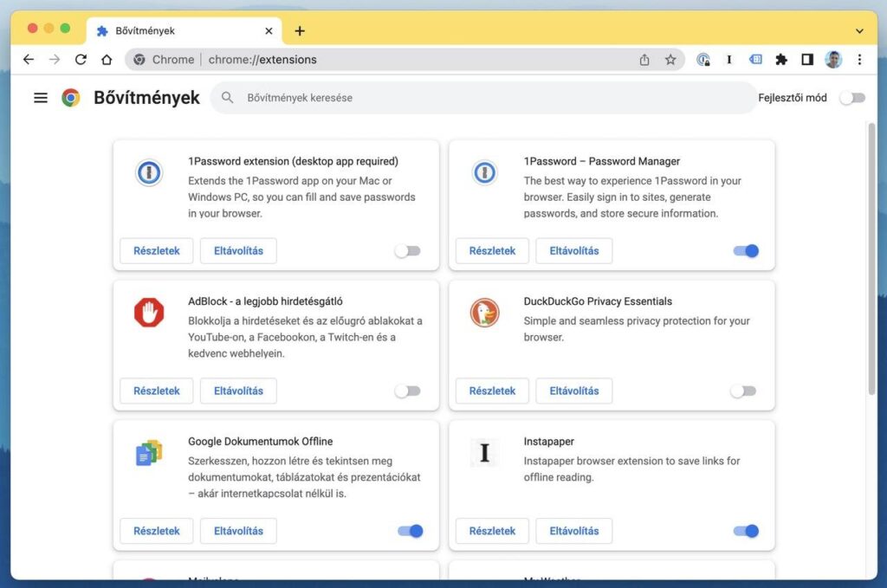Remove 1Password – Password Manager via Eltávolítás
Image resolution: width=887 pixels, height=588 pixels.
(574, 250)
